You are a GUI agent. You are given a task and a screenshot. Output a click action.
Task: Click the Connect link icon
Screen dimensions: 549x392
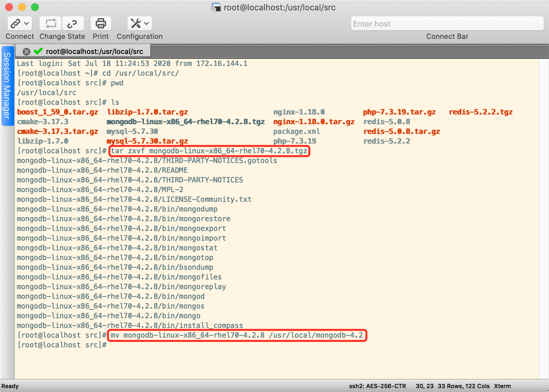(15, 24)
